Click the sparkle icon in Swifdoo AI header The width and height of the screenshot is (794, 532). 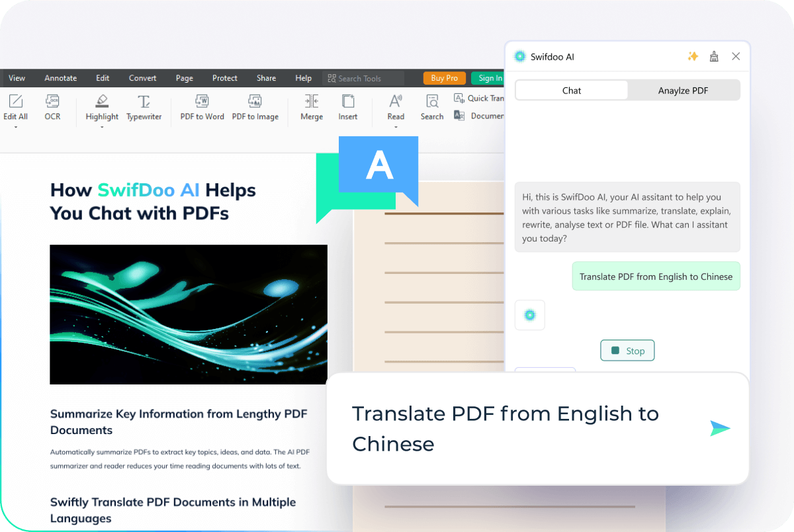pos(693,57)
